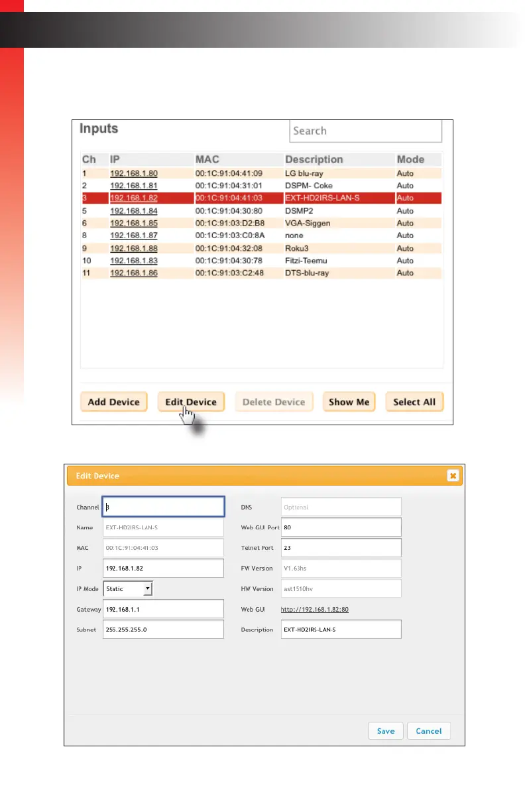Click the Name field EXT-HD2IRS-LAN-S
Image resolution: width=525 pixels, height=812 pixels.
click(x=163, y=527)
